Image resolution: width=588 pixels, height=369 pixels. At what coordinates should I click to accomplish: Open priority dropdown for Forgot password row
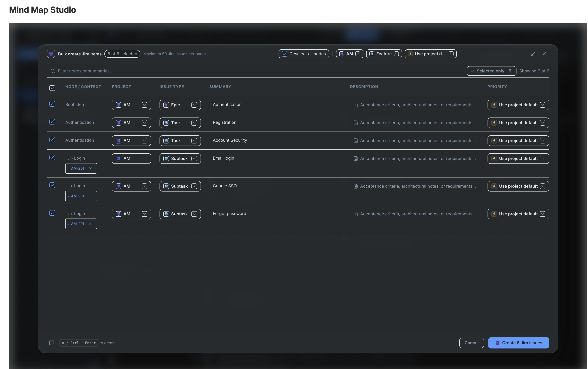[x=518, y=214]
